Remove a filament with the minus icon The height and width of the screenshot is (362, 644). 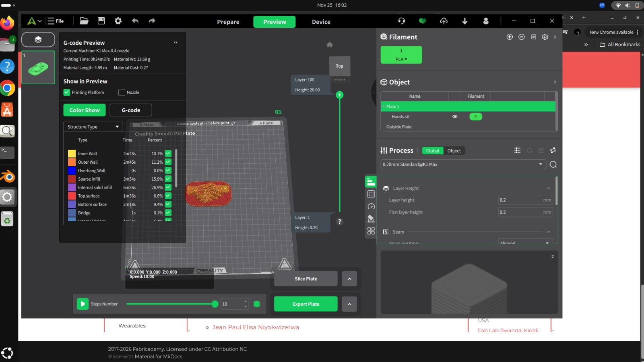pos(521,37)
